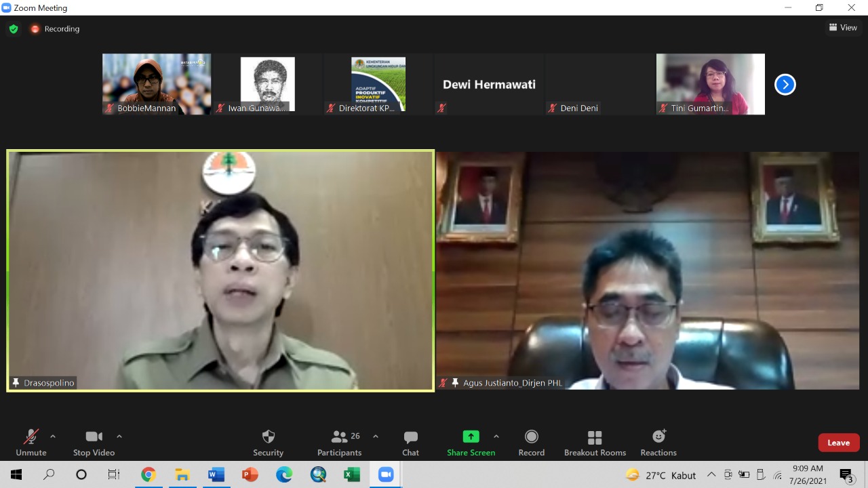Stop the video camera
Screen dimensions: 868x488
94,443
